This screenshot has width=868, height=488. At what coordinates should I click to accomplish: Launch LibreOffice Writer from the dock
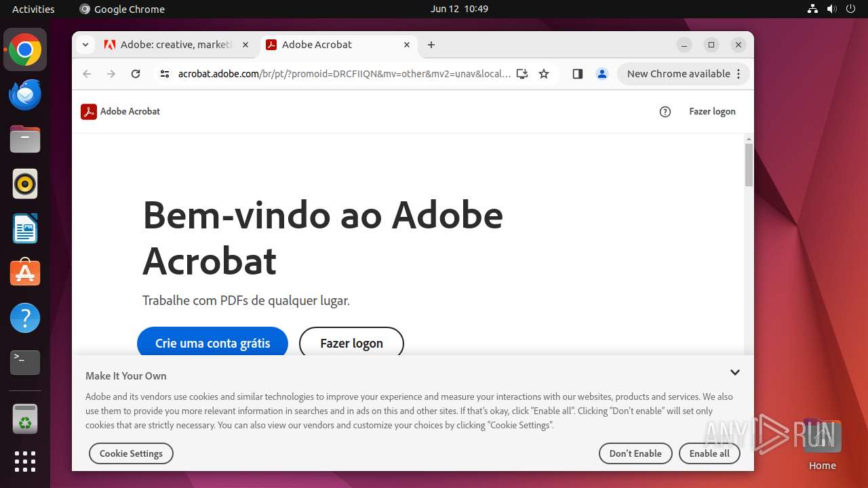25,228
